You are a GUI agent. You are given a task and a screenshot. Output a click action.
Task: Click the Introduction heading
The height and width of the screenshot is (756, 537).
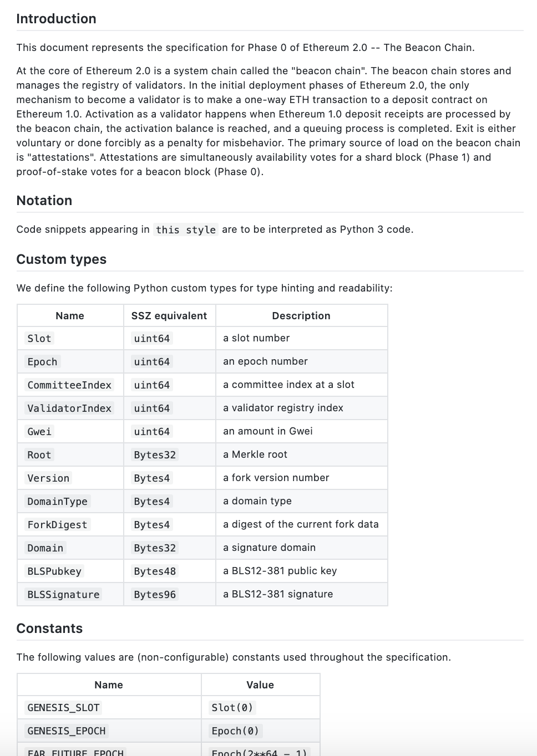tap(56, 19)
